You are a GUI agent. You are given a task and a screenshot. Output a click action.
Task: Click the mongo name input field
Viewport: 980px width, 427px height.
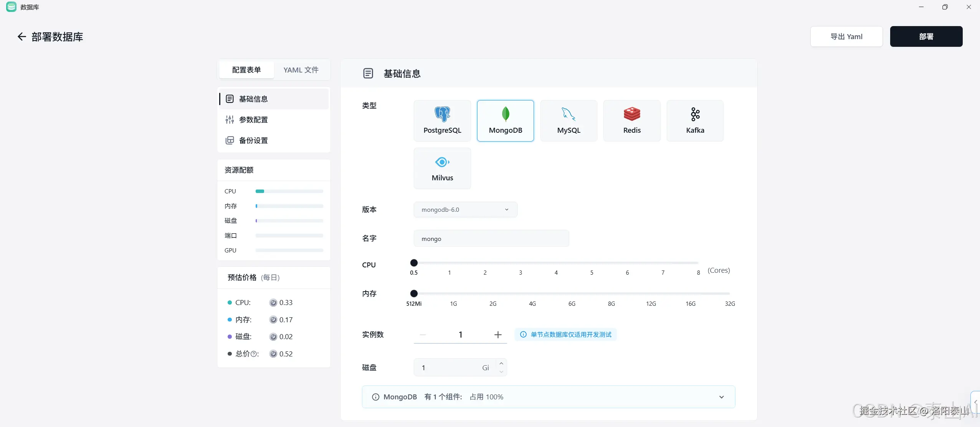491,238
